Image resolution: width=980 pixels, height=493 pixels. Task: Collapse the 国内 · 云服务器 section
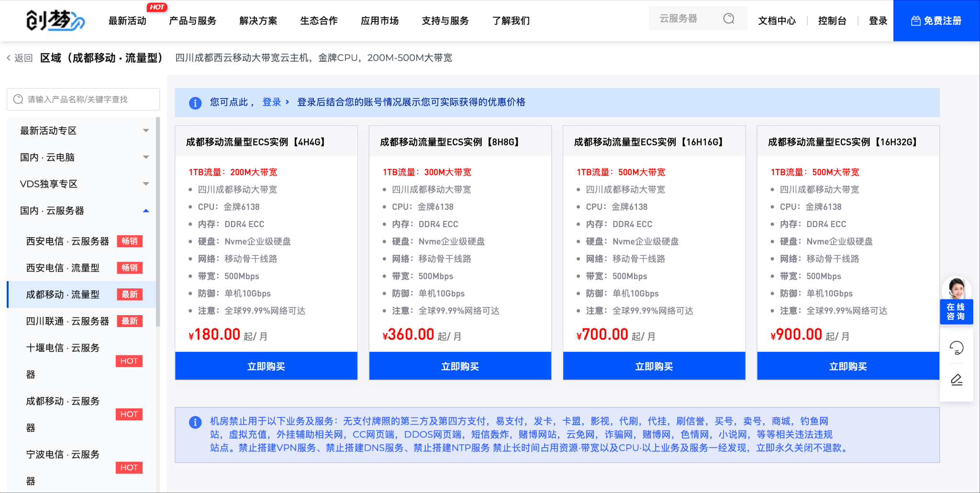coord(146,210)
